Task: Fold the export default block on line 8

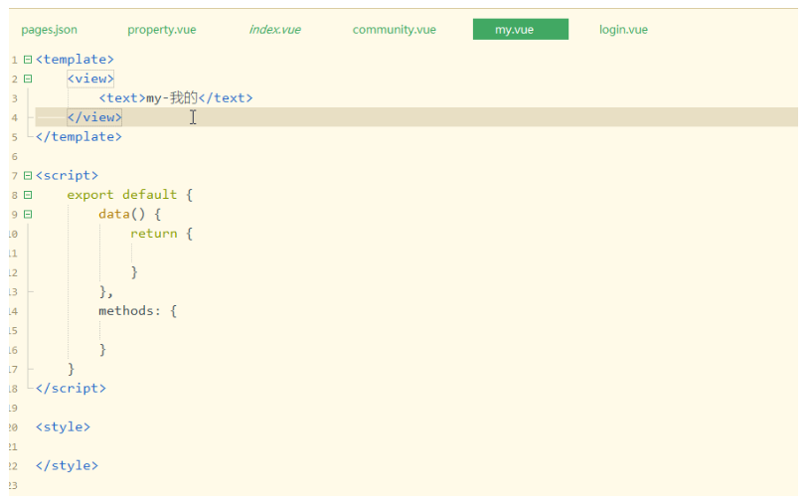Action: point(28,195)
